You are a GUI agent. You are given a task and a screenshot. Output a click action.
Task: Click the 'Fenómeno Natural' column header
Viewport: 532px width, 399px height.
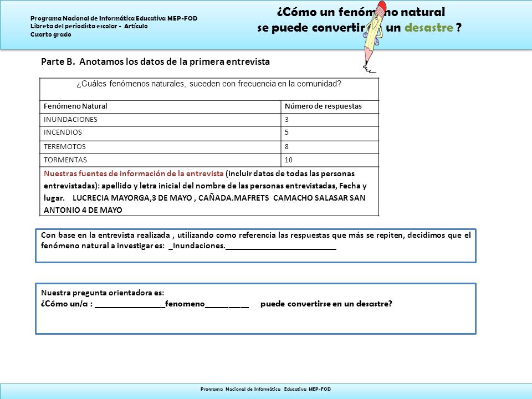pyautogui.click(x=160, y=106)
